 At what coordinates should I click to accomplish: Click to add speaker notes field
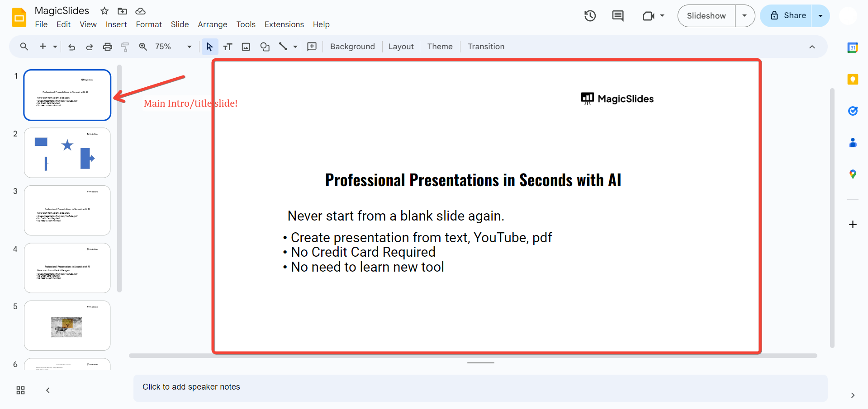tap(480, 388)
